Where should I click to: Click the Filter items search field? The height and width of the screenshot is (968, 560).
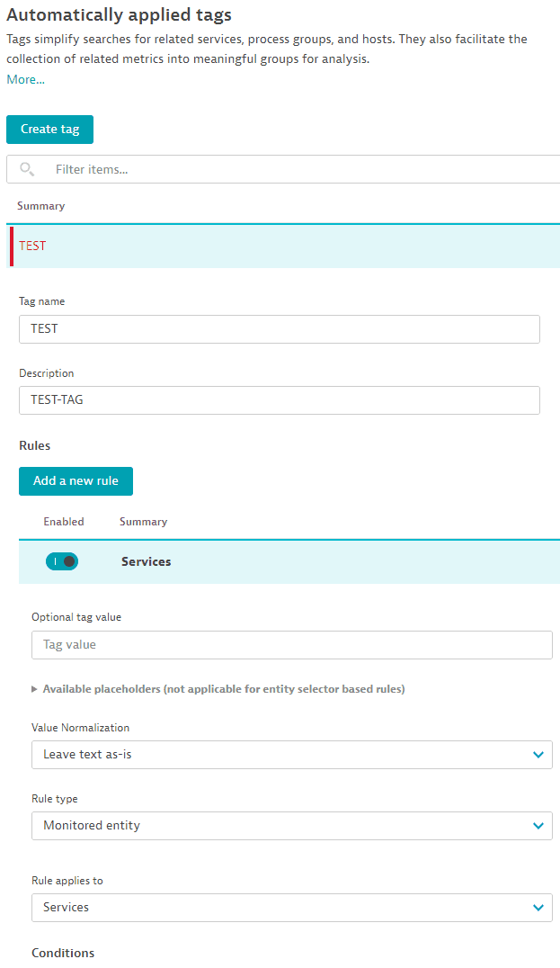pos(283,169)
